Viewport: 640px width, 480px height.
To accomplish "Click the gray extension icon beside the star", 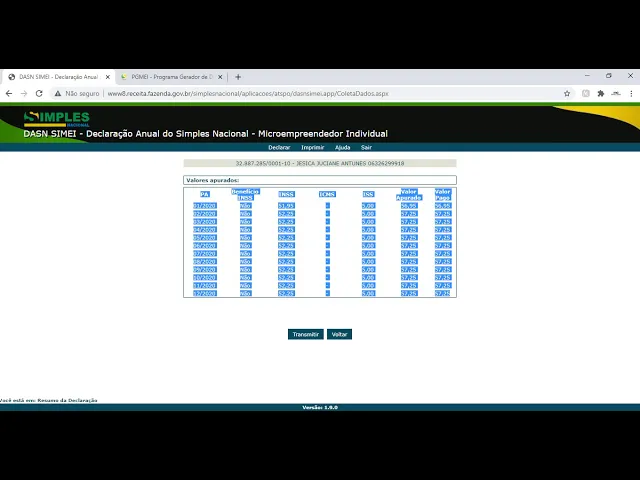I will (x=586, y=93).
